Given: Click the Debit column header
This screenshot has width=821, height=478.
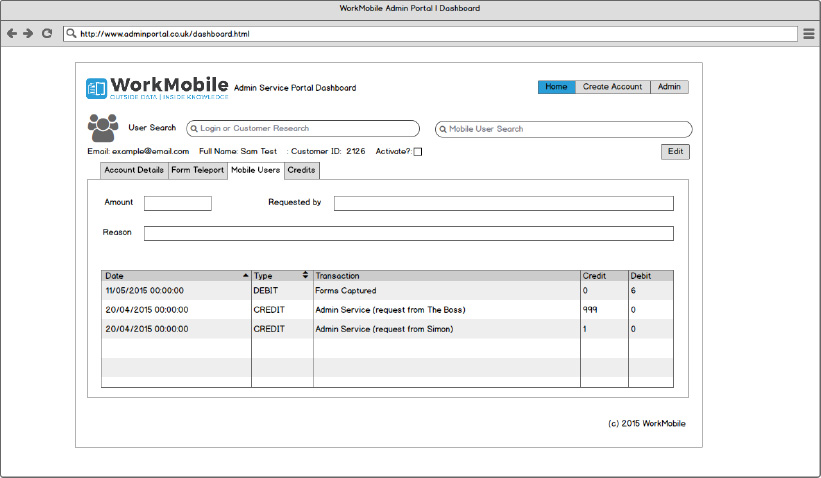Looking at the screenshot, I should coord(651,275).
